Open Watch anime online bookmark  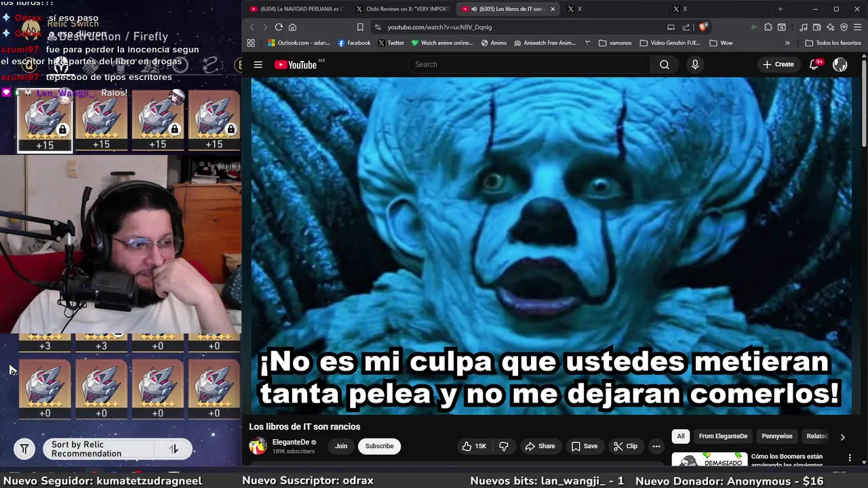point(442,43)
